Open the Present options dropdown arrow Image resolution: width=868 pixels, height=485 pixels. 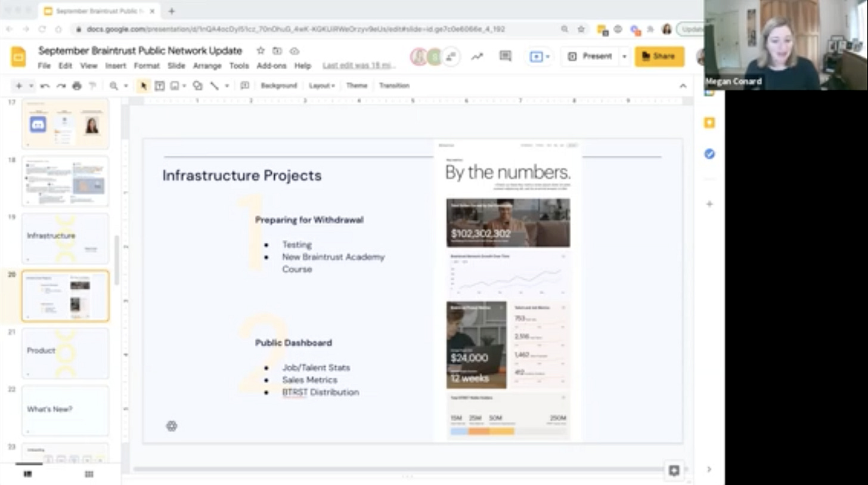(624, 56)
